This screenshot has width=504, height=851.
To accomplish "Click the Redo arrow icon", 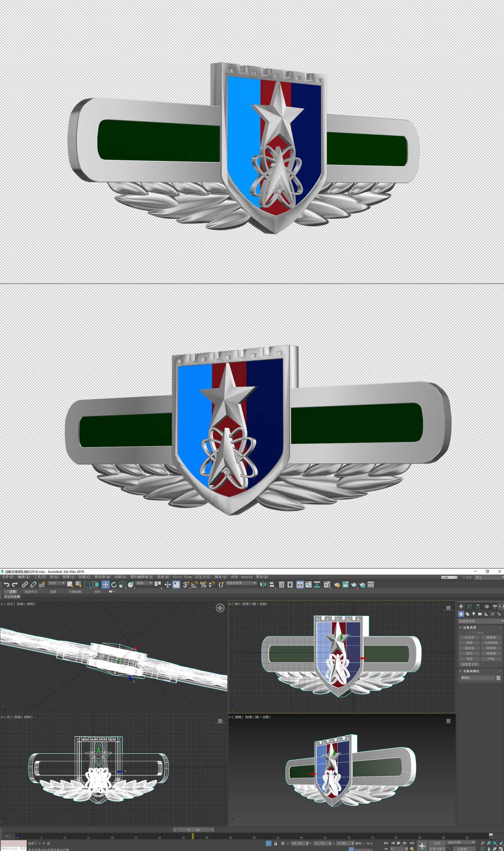I will 15,584.
